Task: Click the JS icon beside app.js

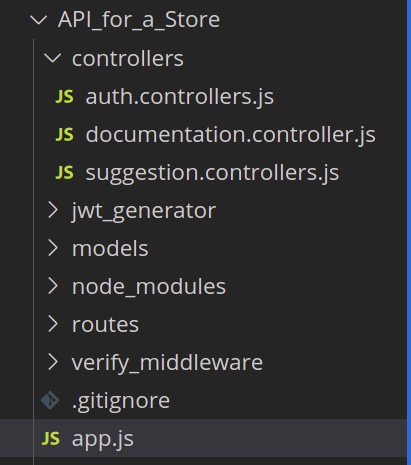Action: [51, 438]
